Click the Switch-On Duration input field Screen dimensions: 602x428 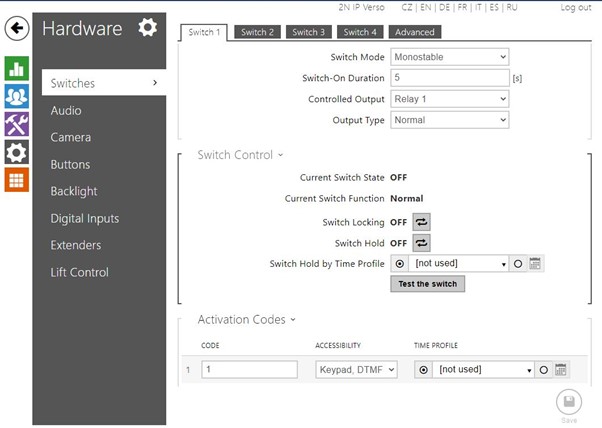pos(449,78)
